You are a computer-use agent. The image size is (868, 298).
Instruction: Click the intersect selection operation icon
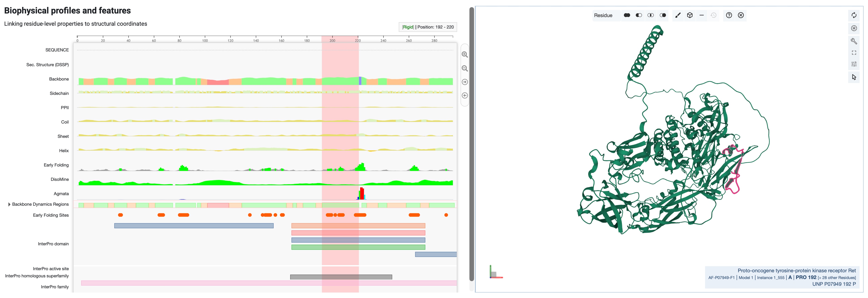pyautogui.click(x=651, y=15)
